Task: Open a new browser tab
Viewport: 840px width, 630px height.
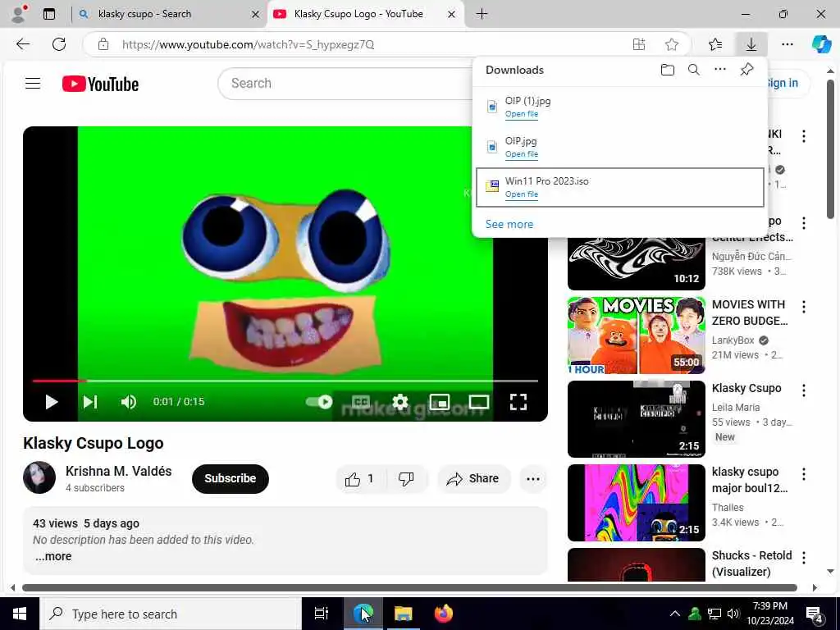Action: click(482, 14)
